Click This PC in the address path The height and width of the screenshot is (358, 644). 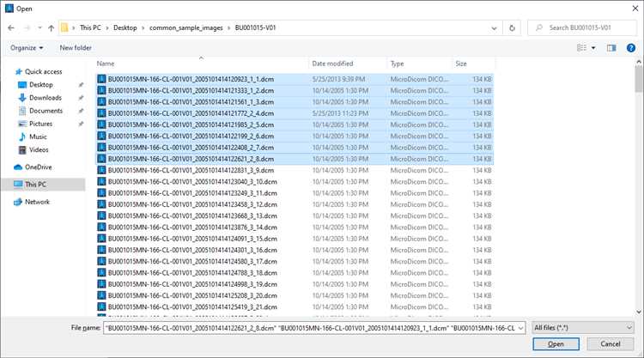point(90,28)
